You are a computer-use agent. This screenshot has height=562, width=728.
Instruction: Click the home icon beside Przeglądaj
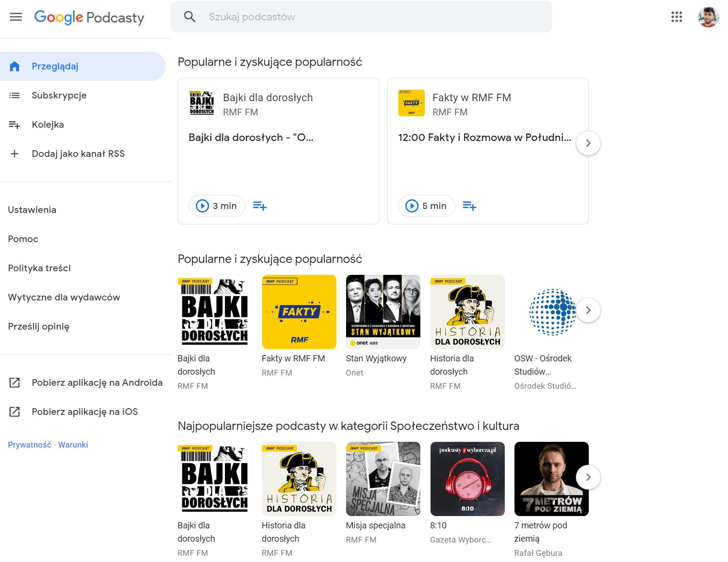click(15, 66)
